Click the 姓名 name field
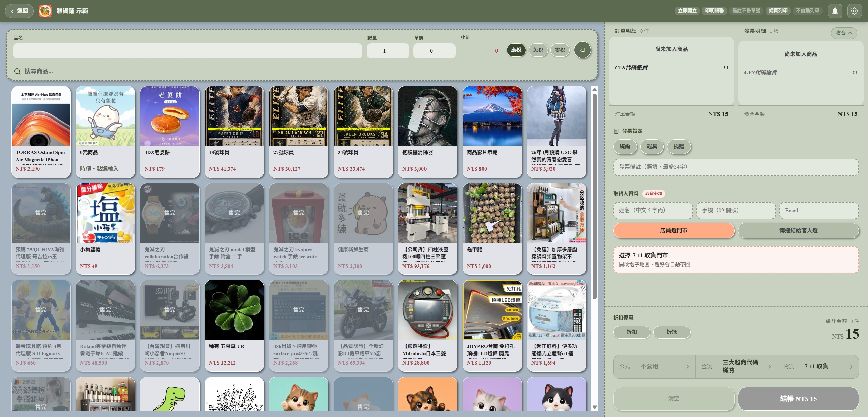Image resolution: width=868 pixels, height=417 pixels. [x=653, y=211]
